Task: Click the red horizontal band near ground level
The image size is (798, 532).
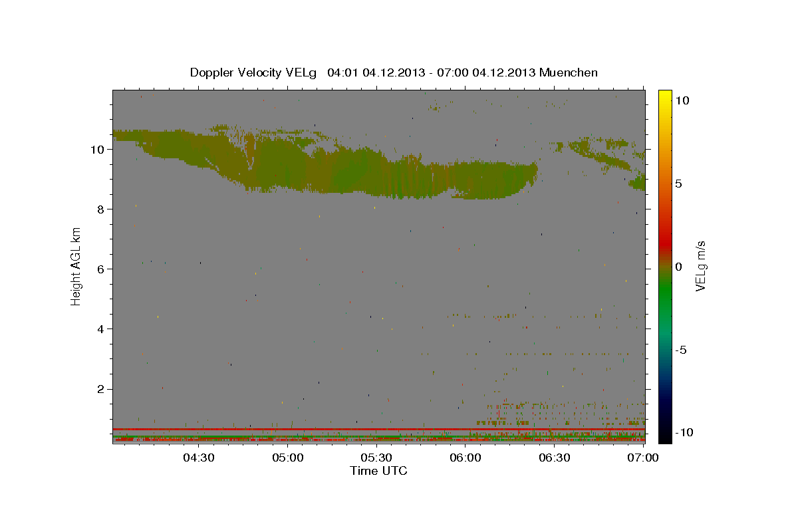Action: (x=378, y=429)
